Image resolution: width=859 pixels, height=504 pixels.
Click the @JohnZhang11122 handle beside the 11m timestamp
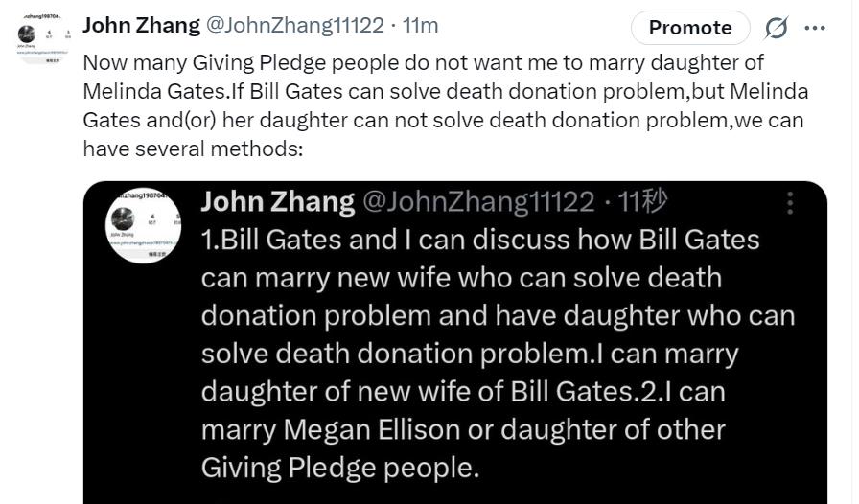pos(295,25)
